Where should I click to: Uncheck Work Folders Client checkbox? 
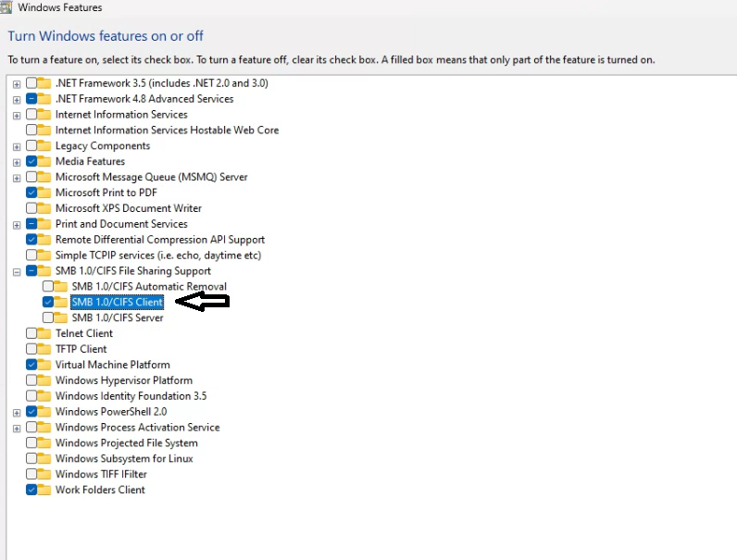click(x=31, y=490)
